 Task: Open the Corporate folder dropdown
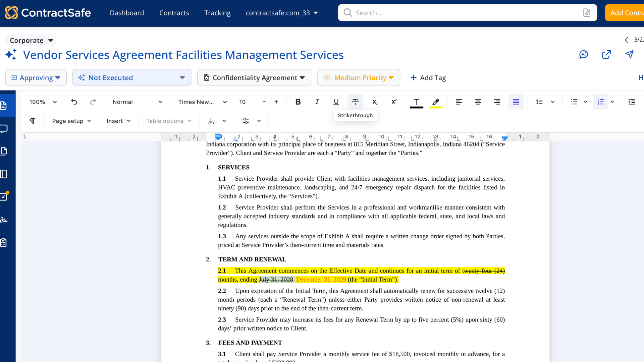point(31,40)
